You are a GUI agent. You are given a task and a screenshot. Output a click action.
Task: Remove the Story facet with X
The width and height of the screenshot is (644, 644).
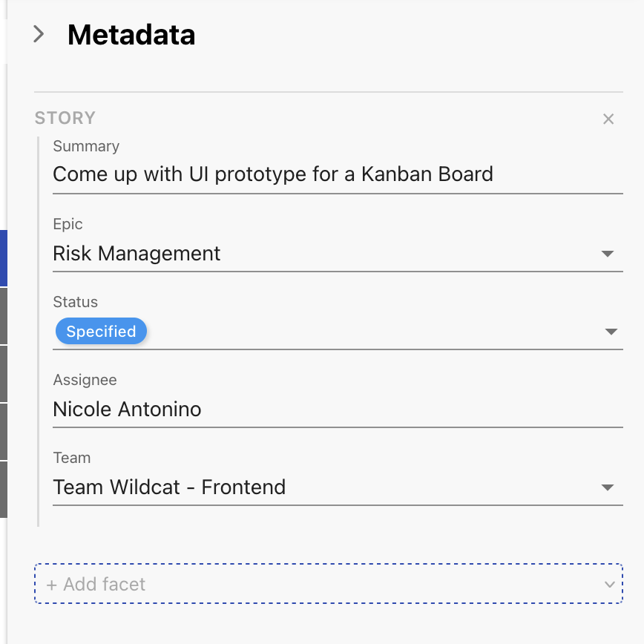pyautogui.click(x=608, y=119)
